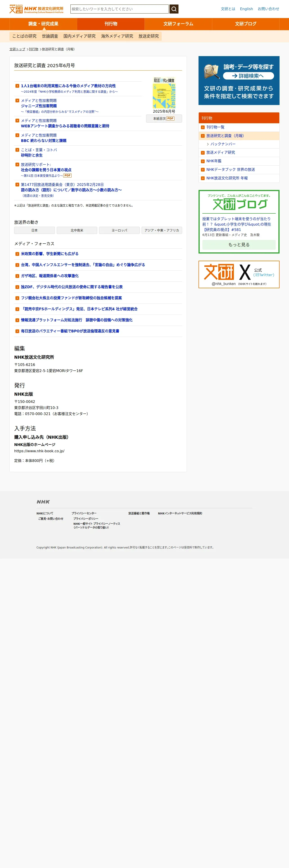Screen dimensions: 289x868
Task: Click the 文研とは header link
Action: coord(228,9)
